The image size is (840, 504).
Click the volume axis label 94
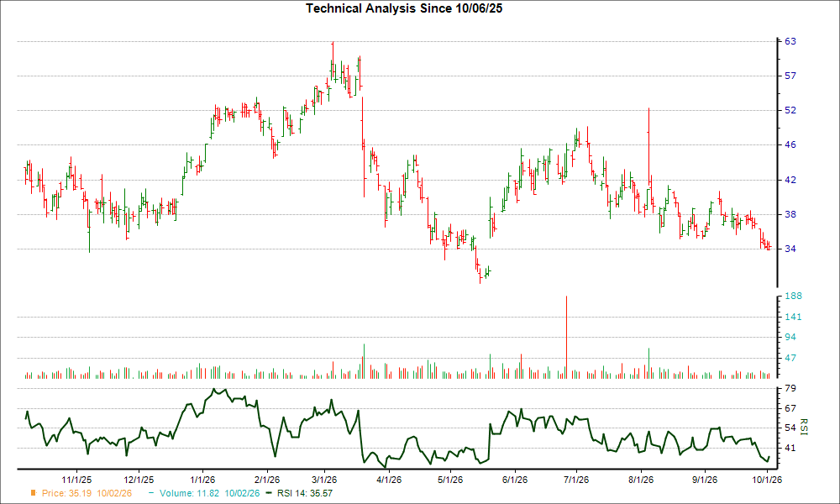click(x=790, y=338)
